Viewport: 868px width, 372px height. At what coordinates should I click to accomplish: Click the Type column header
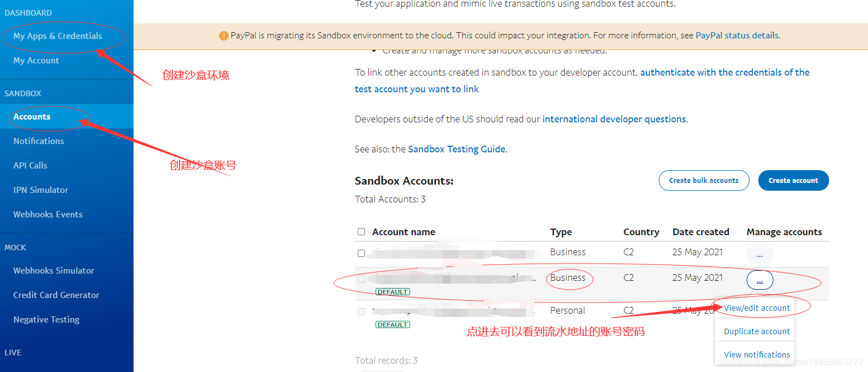pos(561,232)
